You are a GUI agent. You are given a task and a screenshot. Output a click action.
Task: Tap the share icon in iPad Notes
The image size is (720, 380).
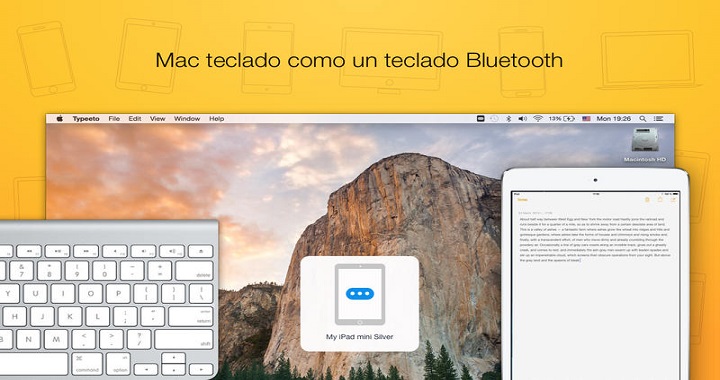pyautogui.click(x=660, y=200)
